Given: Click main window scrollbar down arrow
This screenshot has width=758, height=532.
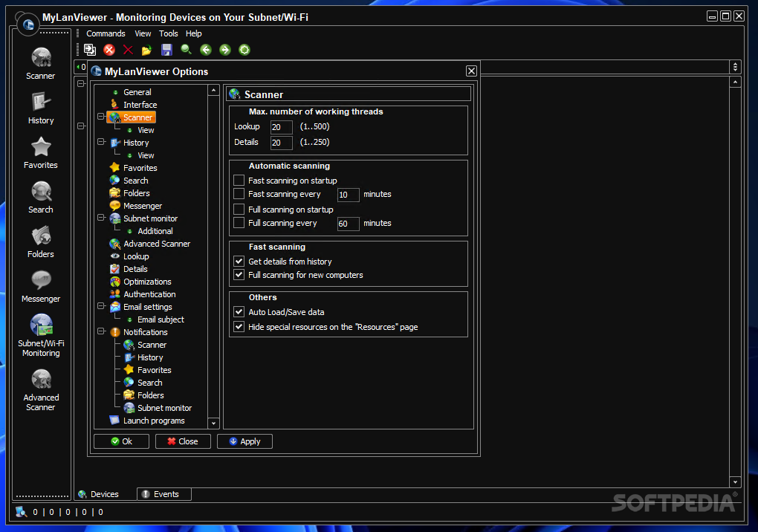Looking at the screenshot, I should point(735,481).
